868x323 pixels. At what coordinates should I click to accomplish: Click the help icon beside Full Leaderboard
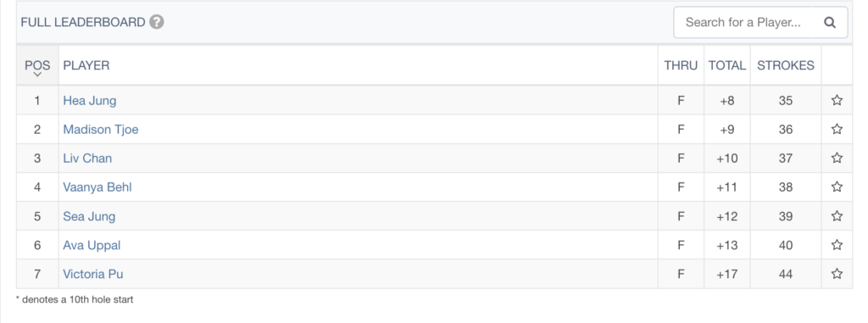pos(157,22)
